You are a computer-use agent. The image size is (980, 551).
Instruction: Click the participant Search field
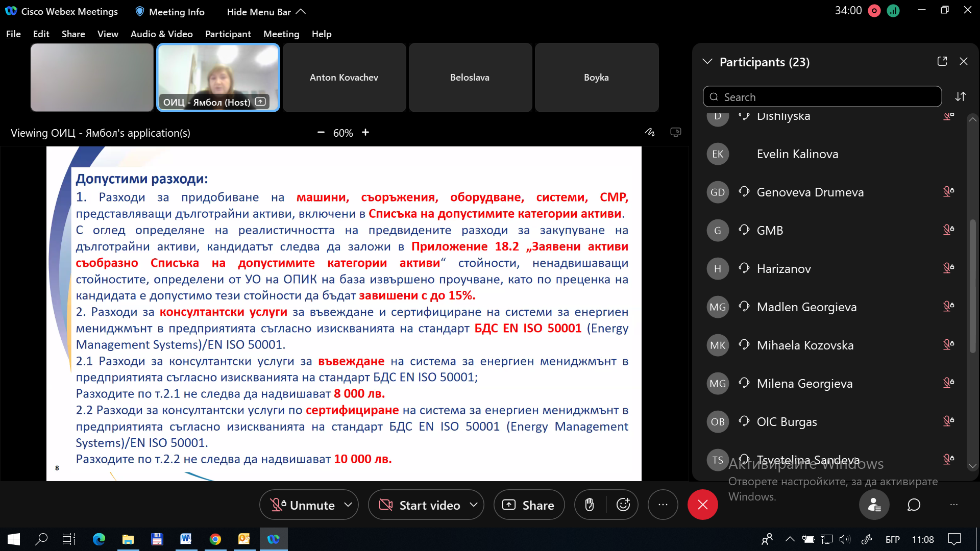(x=822, y=96)
